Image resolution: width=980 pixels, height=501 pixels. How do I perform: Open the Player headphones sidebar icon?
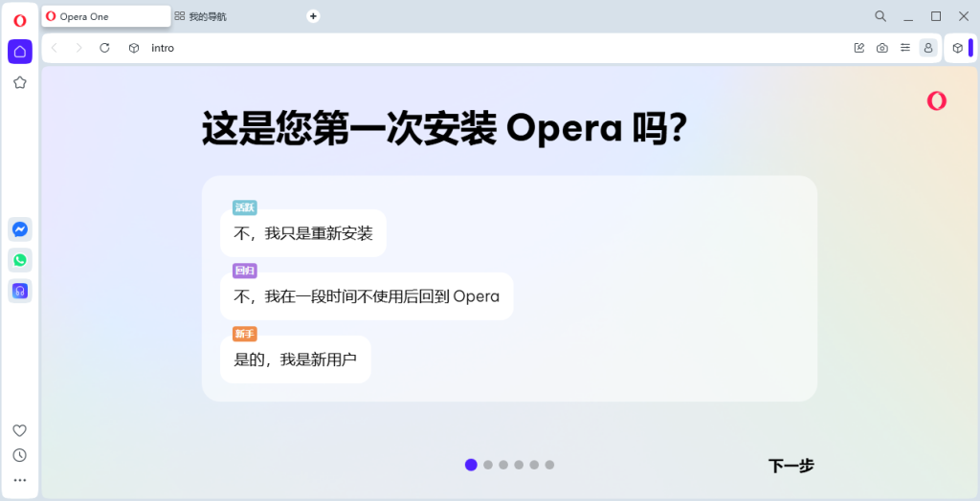click(x=20, y=291)
